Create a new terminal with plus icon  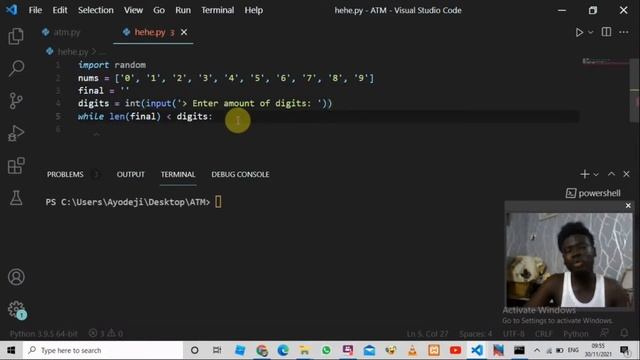[x=584, y=174]
